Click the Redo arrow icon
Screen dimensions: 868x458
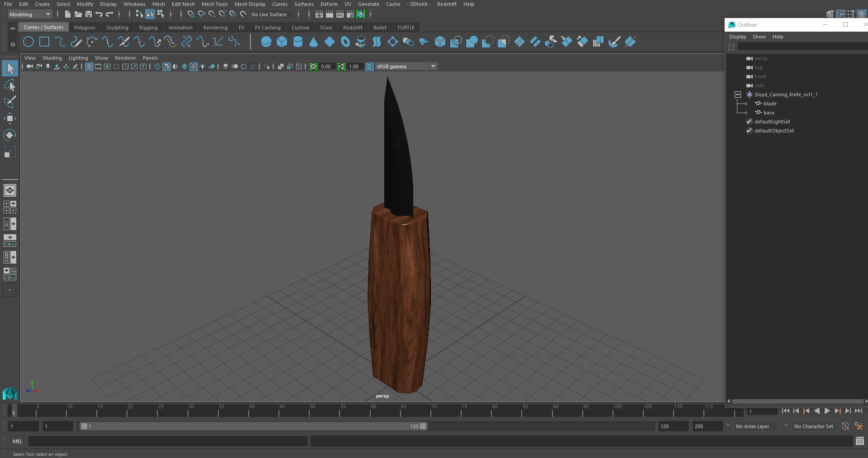pyautogui.click(x=109, y=14)
